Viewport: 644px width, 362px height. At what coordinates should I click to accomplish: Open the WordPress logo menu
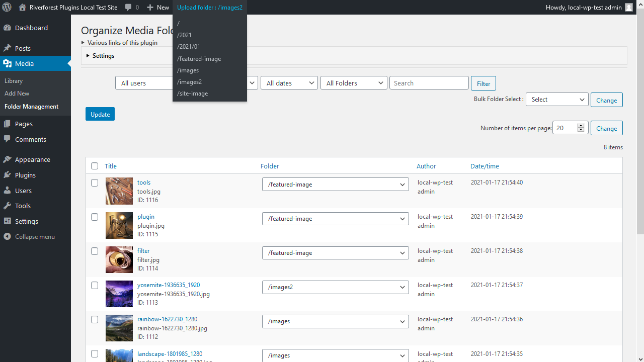tap(7, 8)
